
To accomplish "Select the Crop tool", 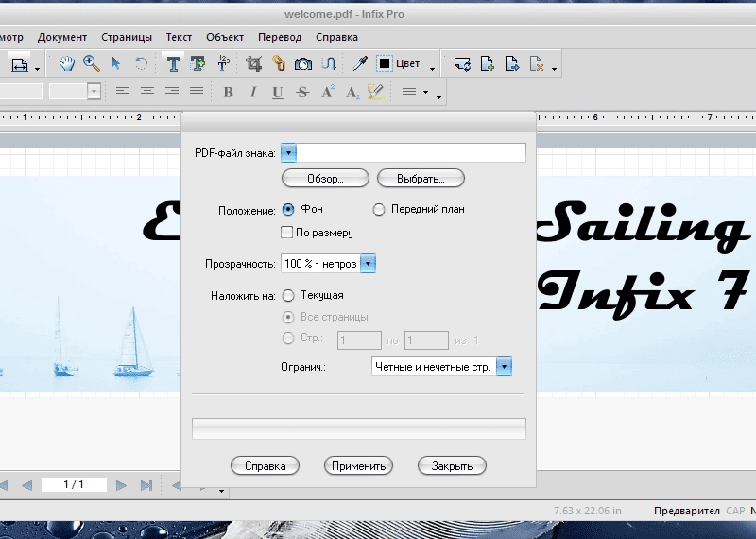I will coord(253,63).
